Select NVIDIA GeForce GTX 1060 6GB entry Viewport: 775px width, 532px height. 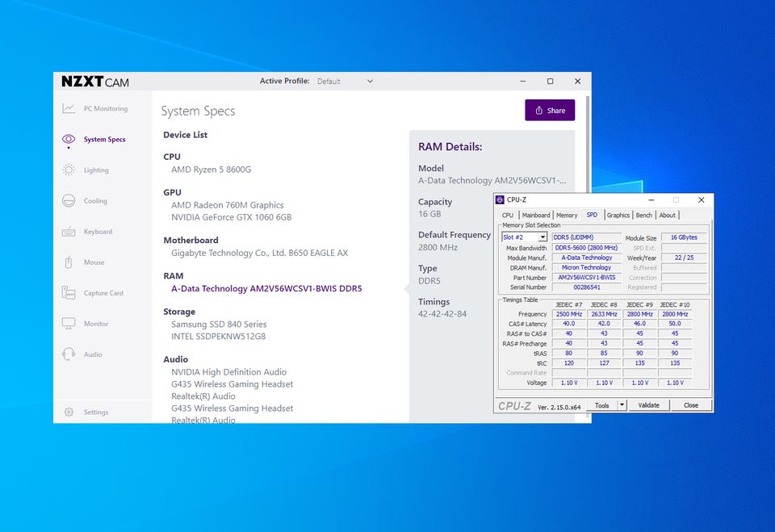click(x=232, y=217)
